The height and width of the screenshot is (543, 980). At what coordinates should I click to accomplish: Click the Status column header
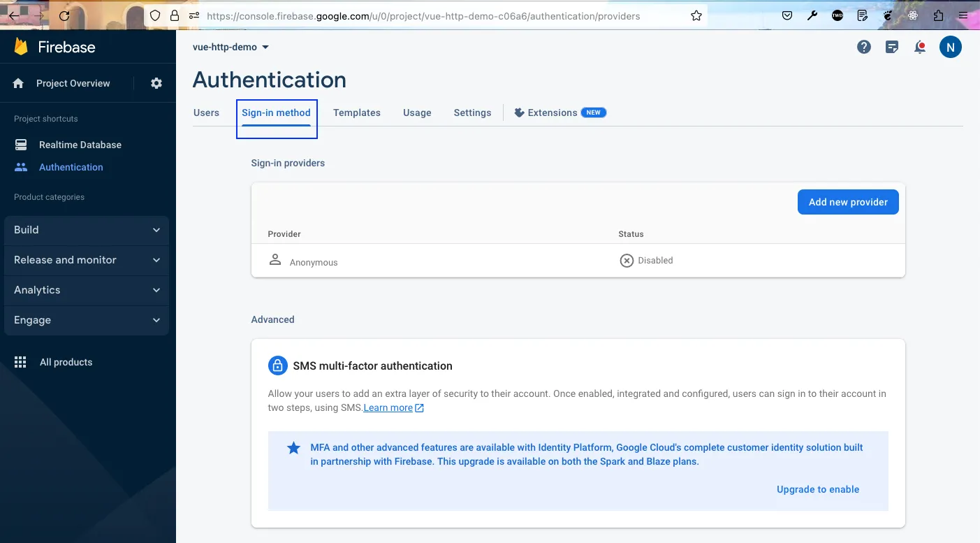point(631,234)
